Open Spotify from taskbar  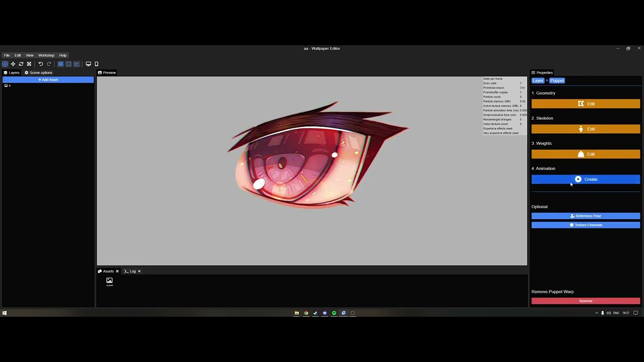point(334,313)
